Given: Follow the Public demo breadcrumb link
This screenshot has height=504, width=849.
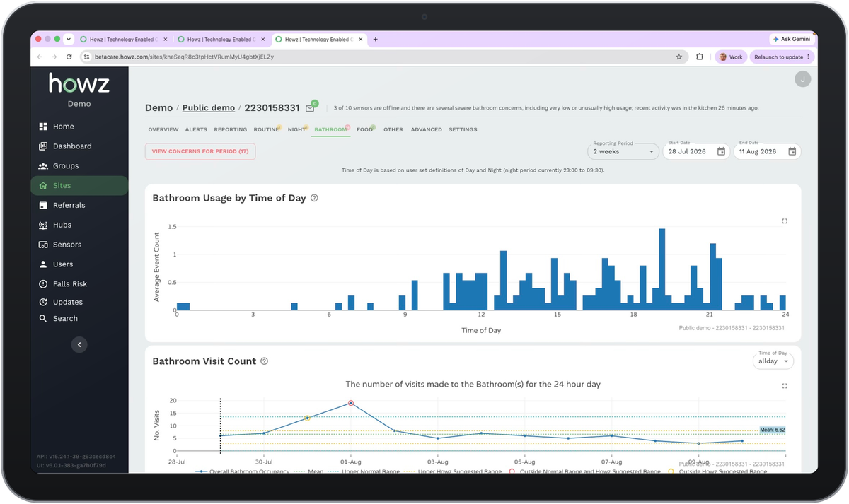Looking at the screenshot, I should (209, 108).
